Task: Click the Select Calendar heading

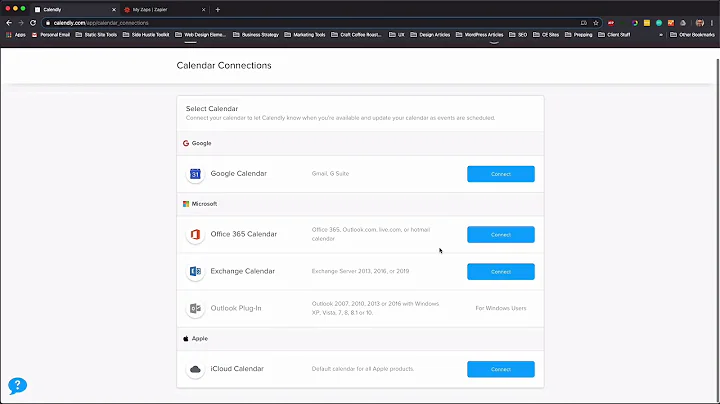Action: coord(212,109)
